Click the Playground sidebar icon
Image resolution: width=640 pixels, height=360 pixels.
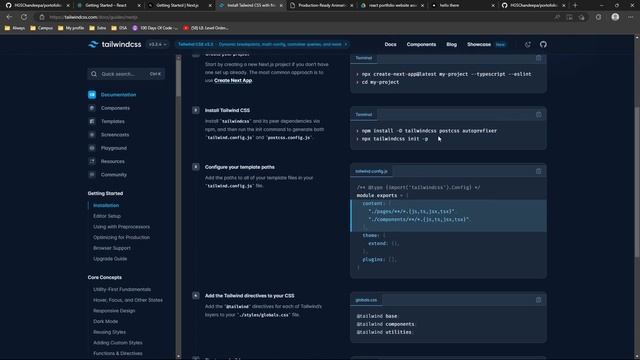click(x=92, y=148)
